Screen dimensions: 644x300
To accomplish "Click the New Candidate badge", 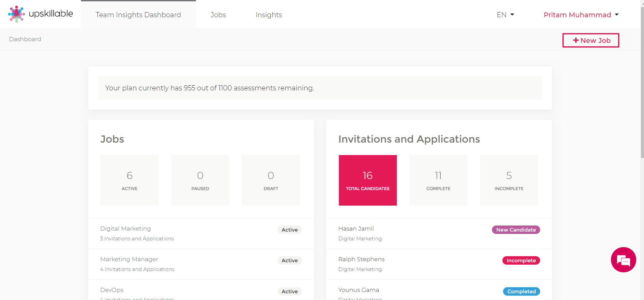I will tap(516, 230).
